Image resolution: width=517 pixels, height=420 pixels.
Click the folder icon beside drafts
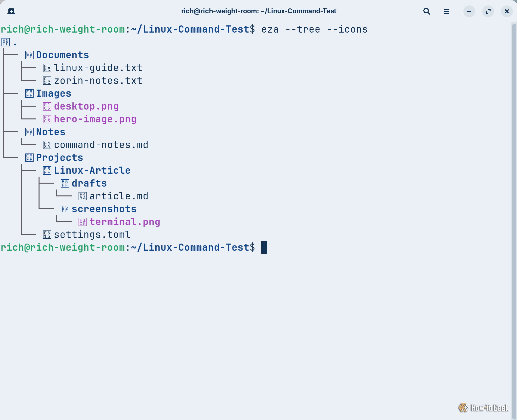[65, 183]
